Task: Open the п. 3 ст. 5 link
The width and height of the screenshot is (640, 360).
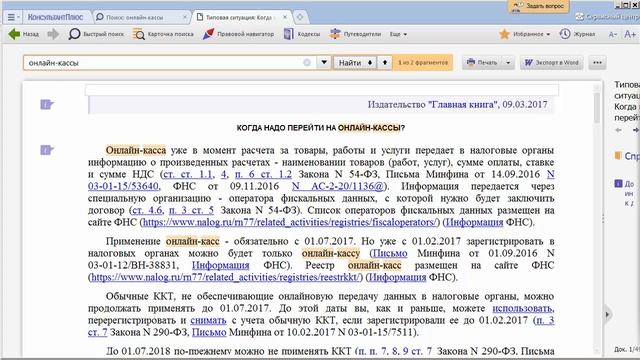Action: (x=191, y=211)
